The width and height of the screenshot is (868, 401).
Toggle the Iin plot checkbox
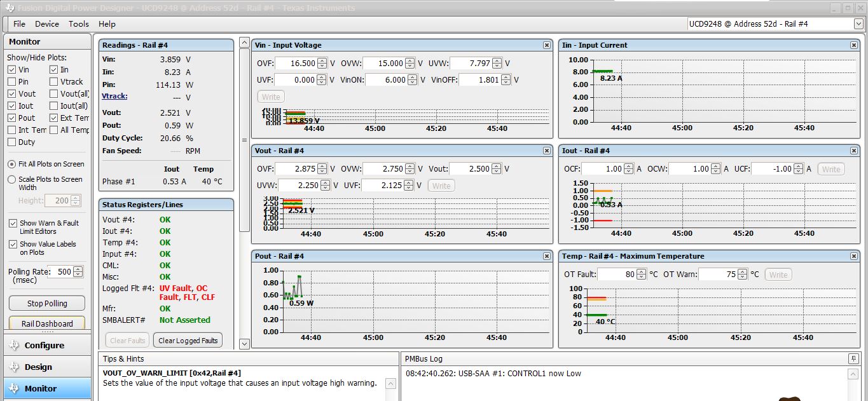click(54, 70)
